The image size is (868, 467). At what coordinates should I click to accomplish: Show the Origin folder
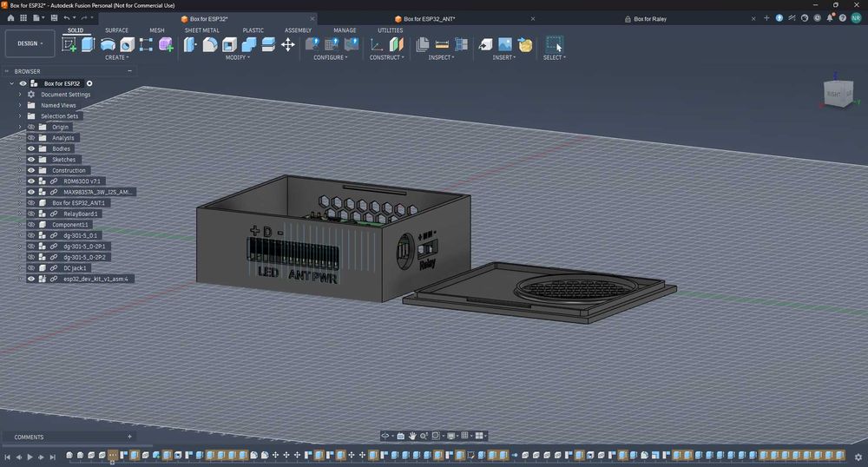tap(31, 128)
